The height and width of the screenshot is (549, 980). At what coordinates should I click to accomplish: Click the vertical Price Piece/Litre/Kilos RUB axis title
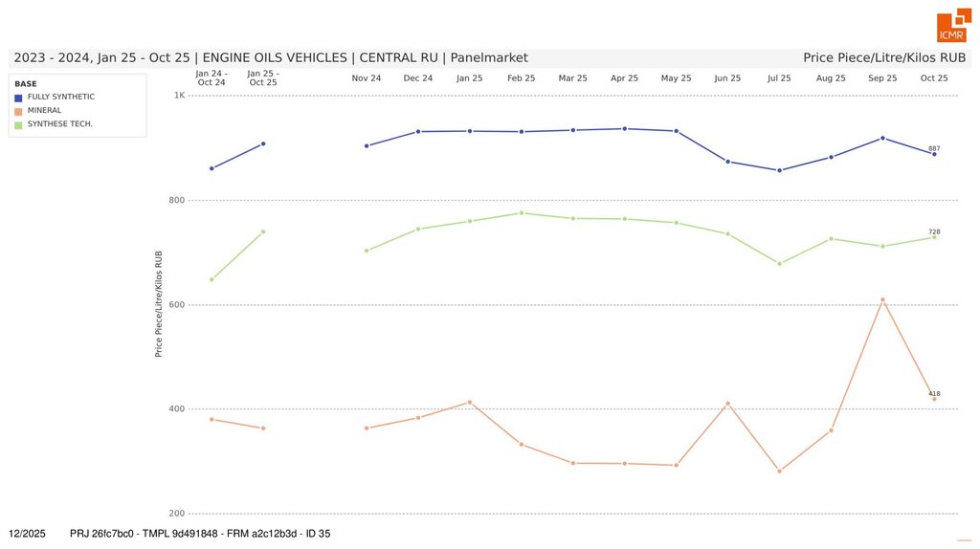[x=159, y=304]
